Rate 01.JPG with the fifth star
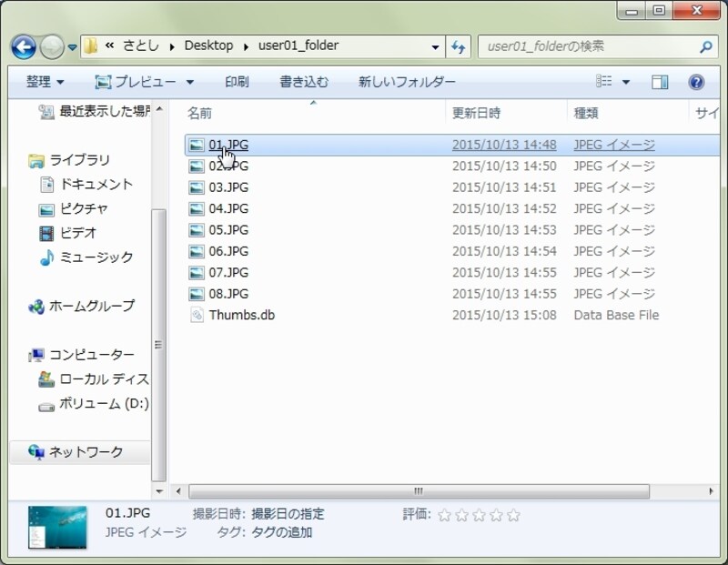 pos(514,515)
